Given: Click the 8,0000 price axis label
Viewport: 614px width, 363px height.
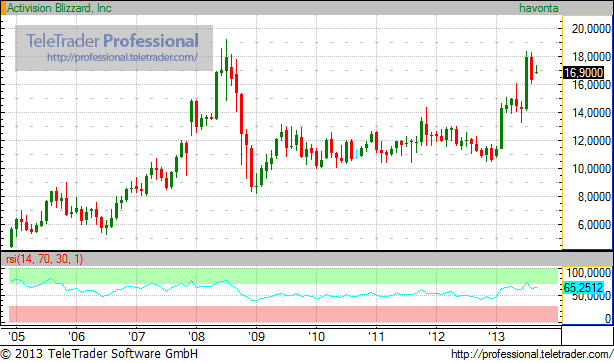Looking at the screenshot, I should click(594, 197).
